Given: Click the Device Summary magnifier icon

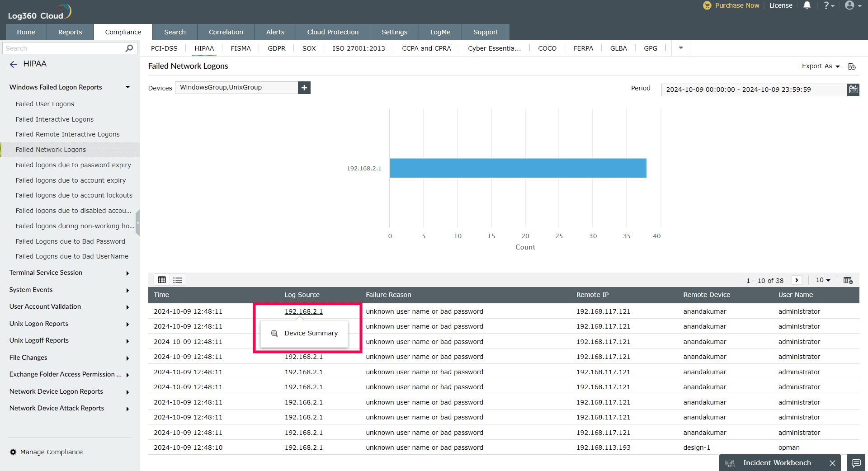Looking at the screenshot, I should click(274, 333).
